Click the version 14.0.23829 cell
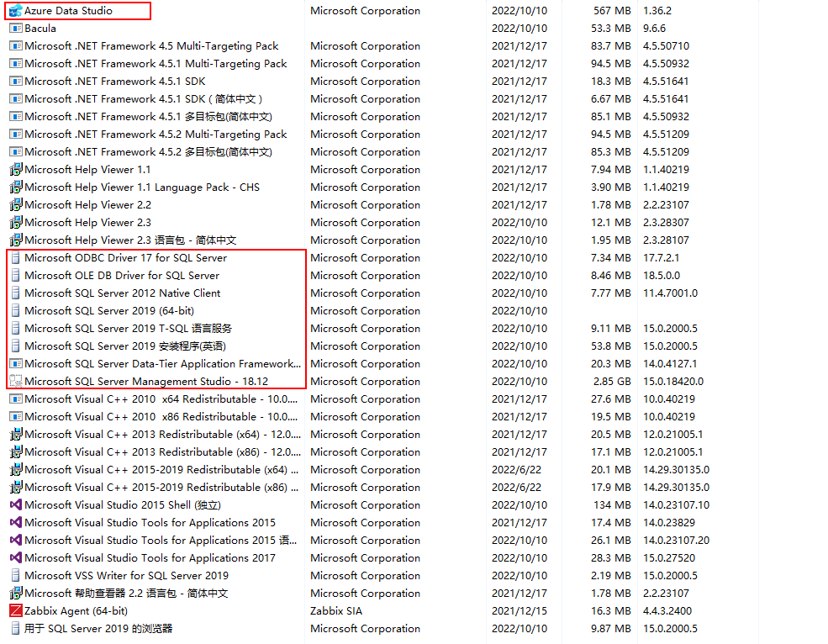The height and width of the screenshot is (644, 828). (x=669, y=522)
